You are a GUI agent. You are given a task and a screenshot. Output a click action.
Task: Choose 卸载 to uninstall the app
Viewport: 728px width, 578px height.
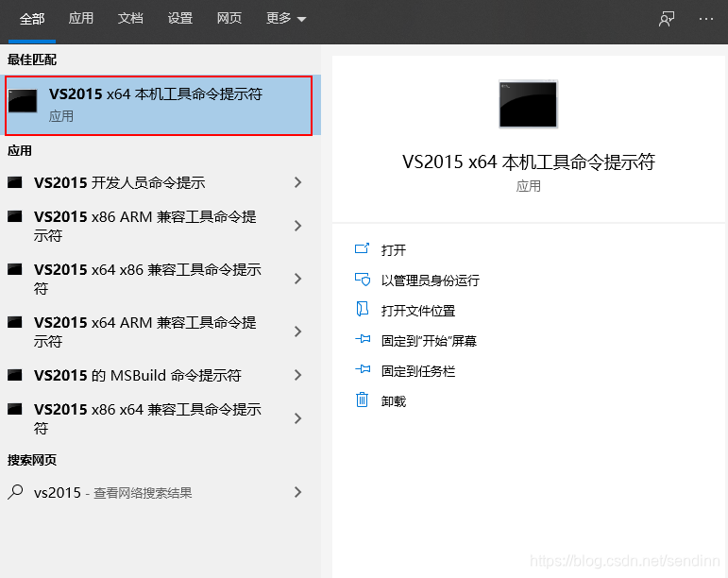(x=394, y=401)
